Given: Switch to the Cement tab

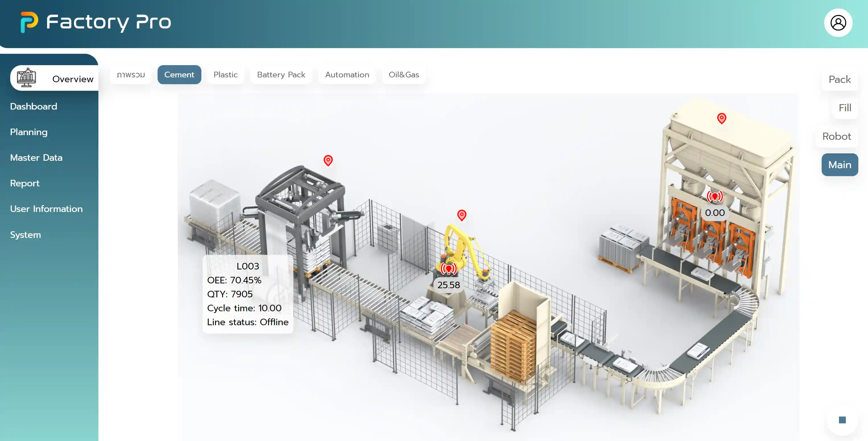Looking at the screenshot, I should pos(179,75).
